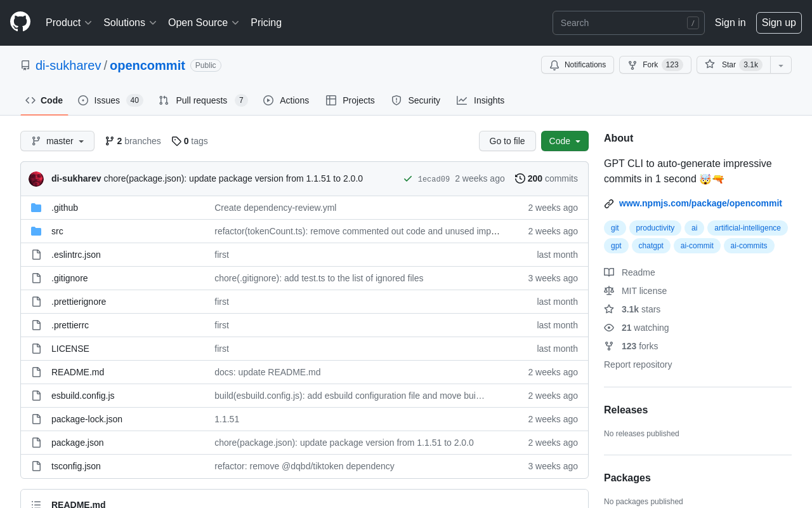Click the Notifications button
Viewport: 812px width, 508px height.
point(577,65)
